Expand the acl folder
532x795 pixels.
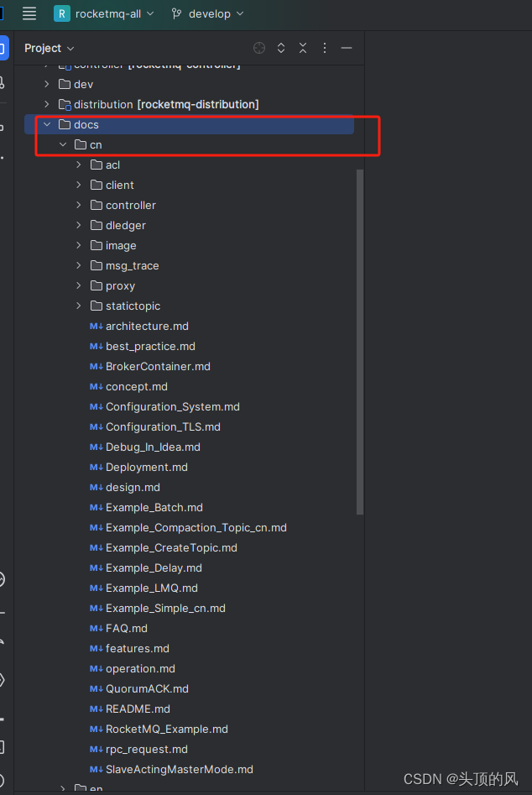coord(79,165)
